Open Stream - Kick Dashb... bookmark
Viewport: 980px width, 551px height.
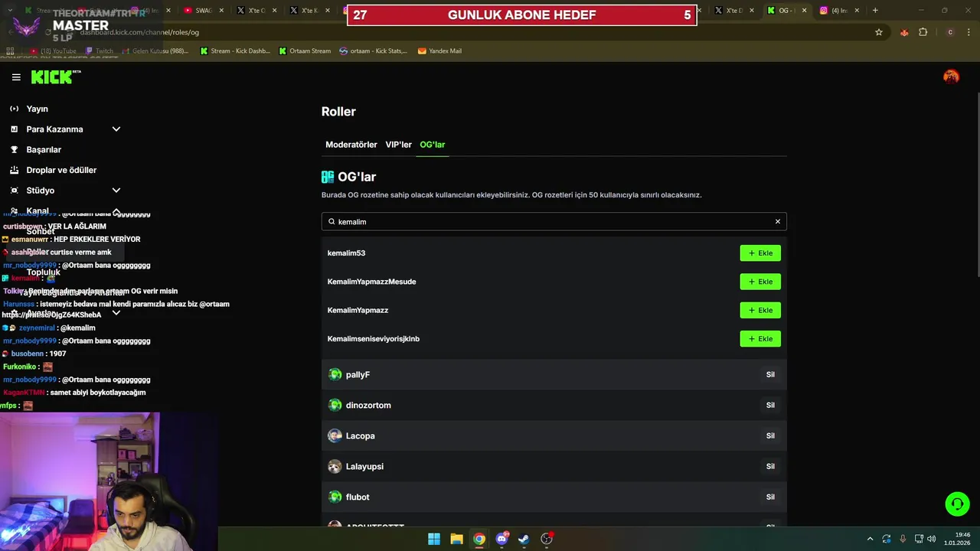[x=235, y=51]
